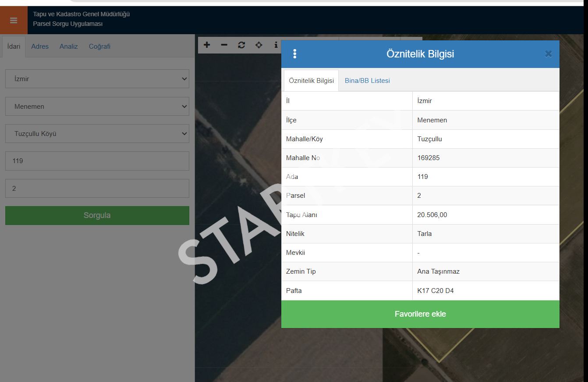Open the three-dot menu in Öznitelik Bilgisi

tap(294, 54)
